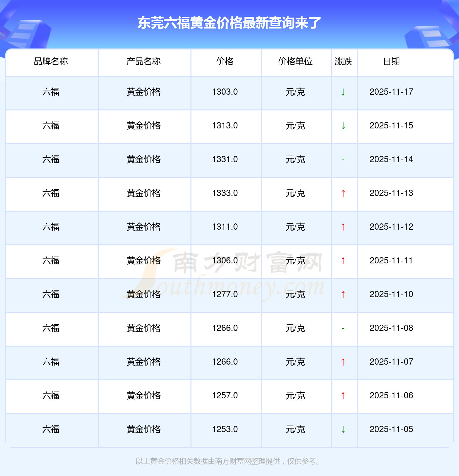Click the page title 东莞六福黄金价格最新查询来了

[229, 23]
